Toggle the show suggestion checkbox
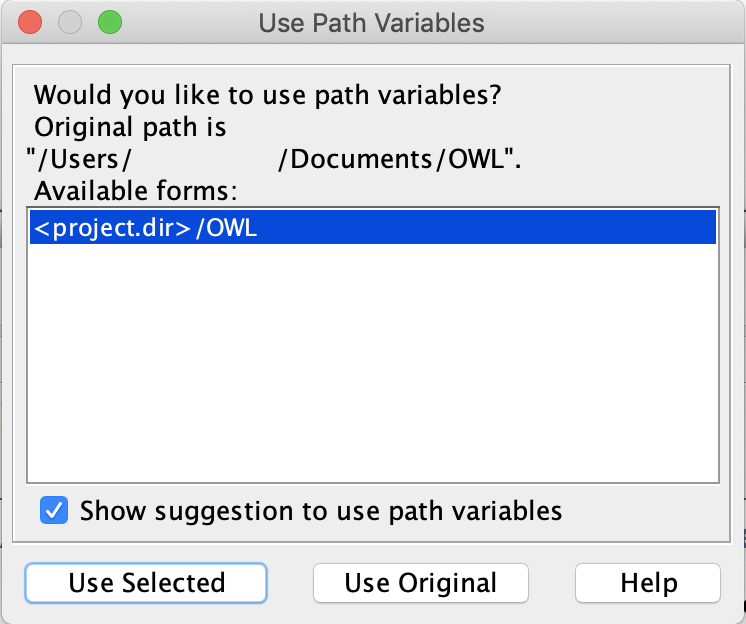 point(54,511)
